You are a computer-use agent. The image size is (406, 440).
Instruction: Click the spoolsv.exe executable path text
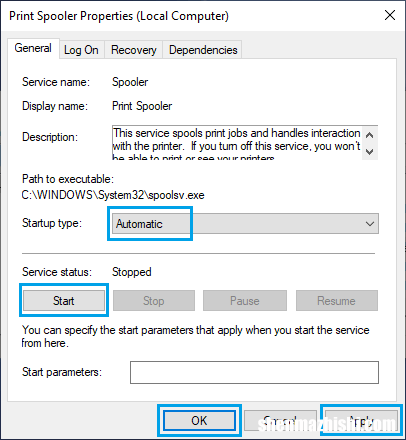pos(113,195)
